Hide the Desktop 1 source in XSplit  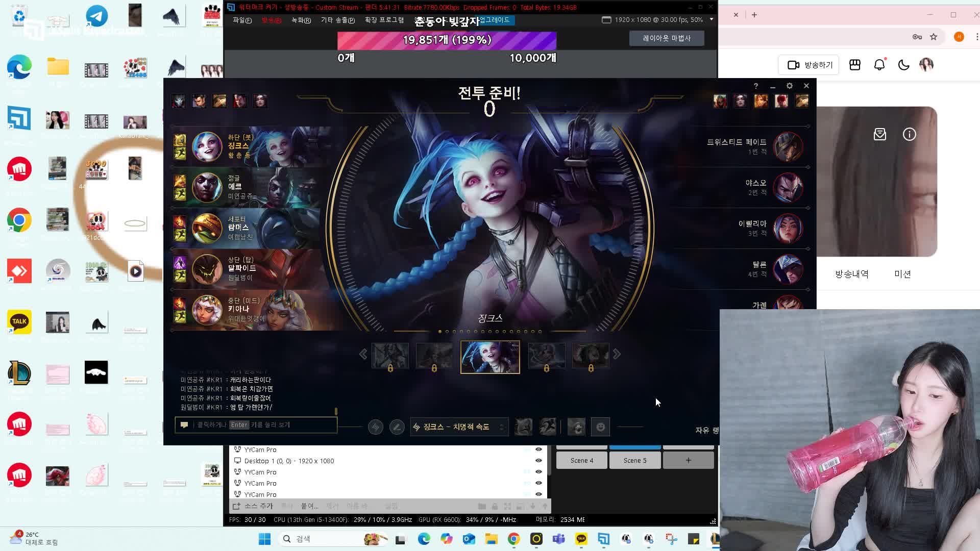pos(538,461)
